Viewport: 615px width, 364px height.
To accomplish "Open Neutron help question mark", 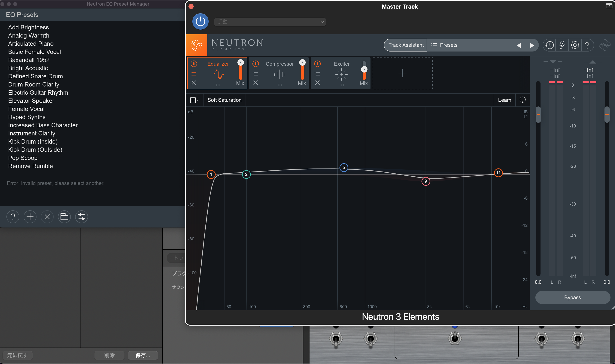I will click(x=587, y=45).
